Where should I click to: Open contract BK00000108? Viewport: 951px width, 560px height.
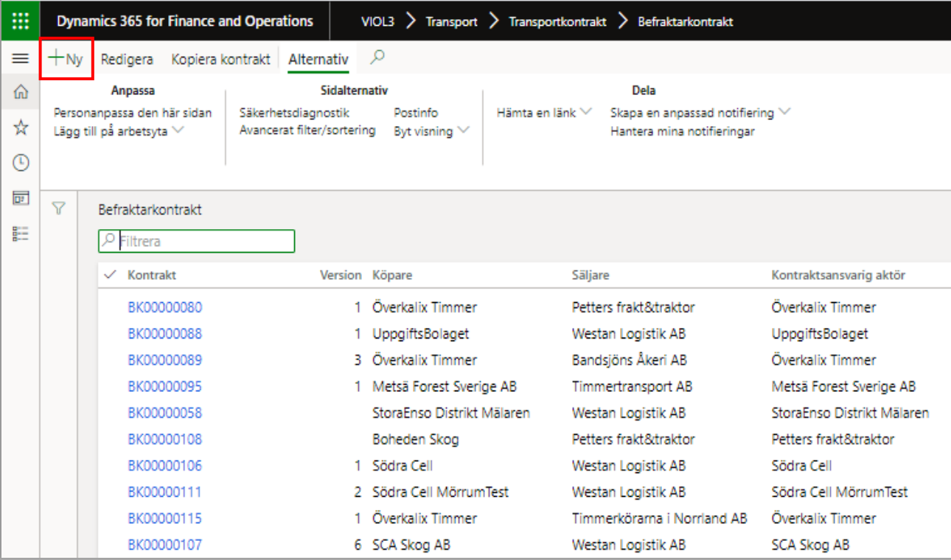[164, 439]
